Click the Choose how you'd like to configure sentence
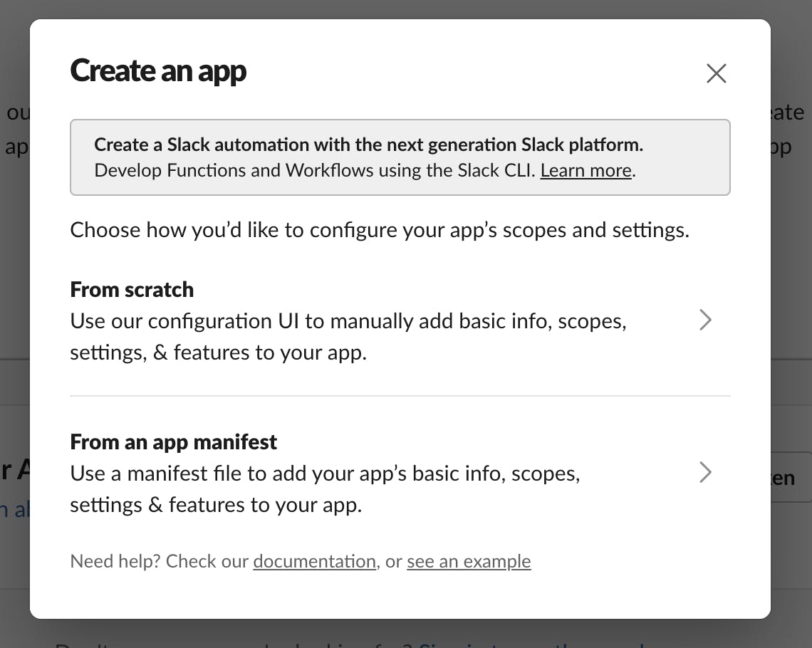The height and width of the screenshot is (648, 812). point(380,230)
